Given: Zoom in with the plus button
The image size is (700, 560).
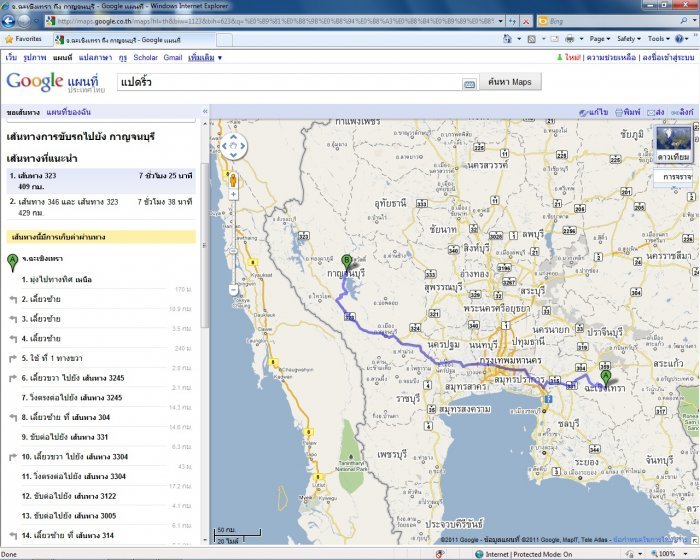Looking at the screenshot, I should click(233, 194).
